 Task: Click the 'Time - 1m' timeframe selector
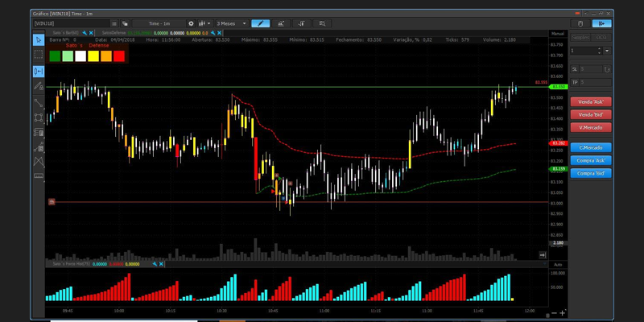point(159,23)
